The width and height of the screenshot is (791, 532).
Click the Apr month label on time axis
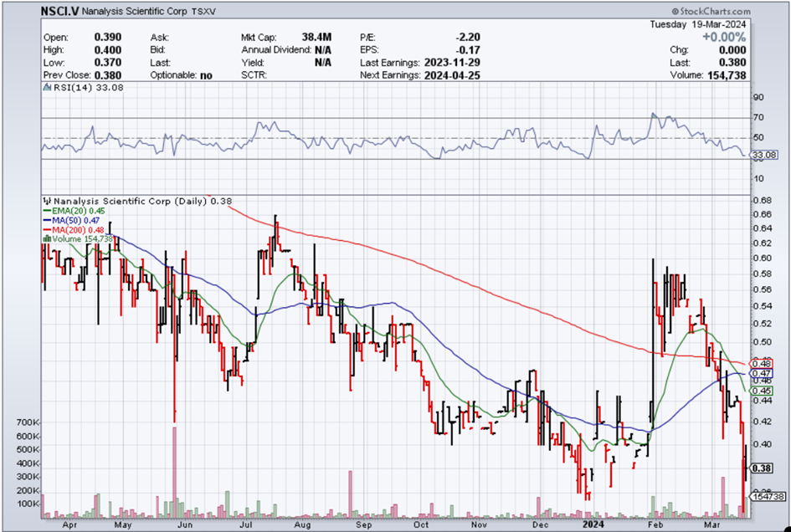pyautogui.click(x=71, y=524)
